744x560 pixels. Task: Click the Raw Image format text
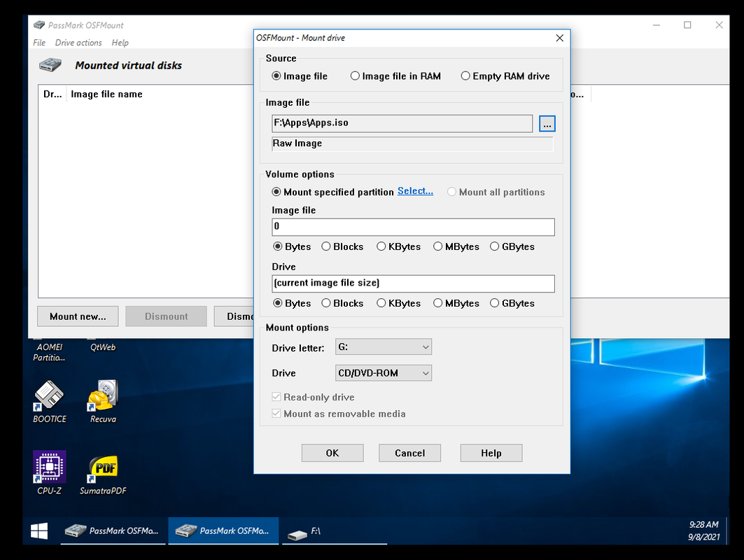pyautogui.click(x=297, y=143)
